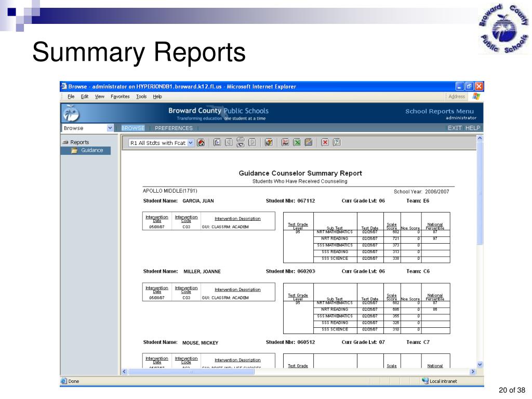Screen dimensions: 532x399
Task: Click the first page document icon
Action: [217, 142]
